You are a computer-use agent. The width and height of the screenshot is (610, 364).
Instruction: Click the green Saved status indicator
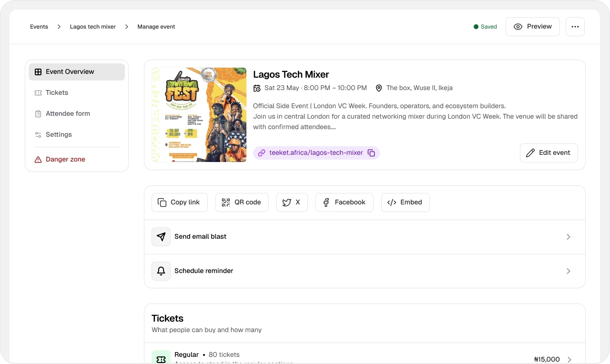click(485, 27)
